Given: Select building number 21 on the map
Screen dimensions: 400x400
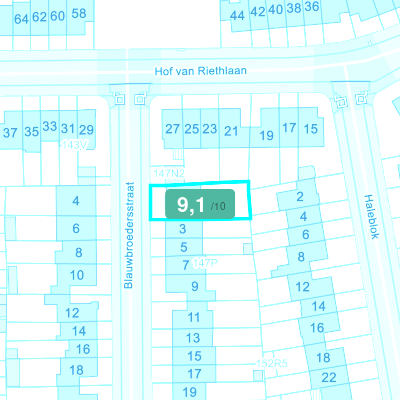Looking at the screenshot, I should 231,131.
